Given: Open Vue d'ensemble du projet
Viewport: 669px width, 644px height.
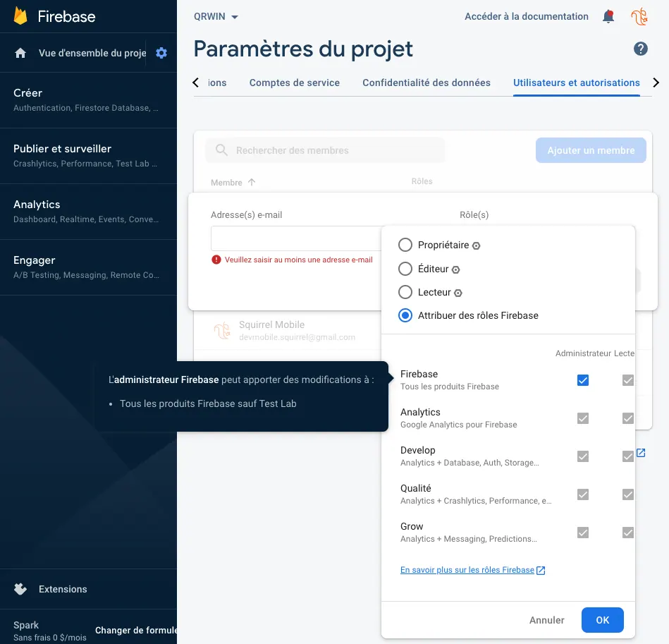Looking at the screenshot, I should (92, 53).
